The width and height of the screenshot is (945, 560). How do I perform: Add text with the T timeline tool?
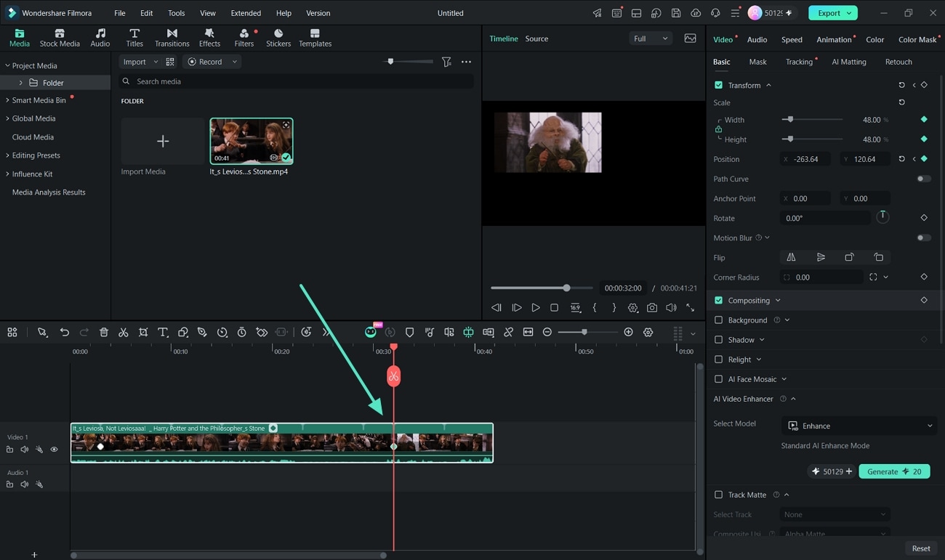click(163, 332)
